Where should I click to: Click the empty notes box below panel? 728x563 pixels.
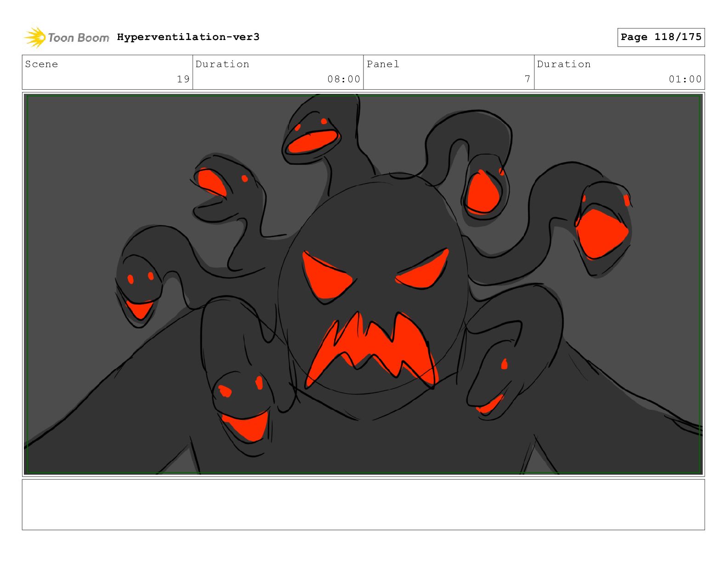point(363,505)
